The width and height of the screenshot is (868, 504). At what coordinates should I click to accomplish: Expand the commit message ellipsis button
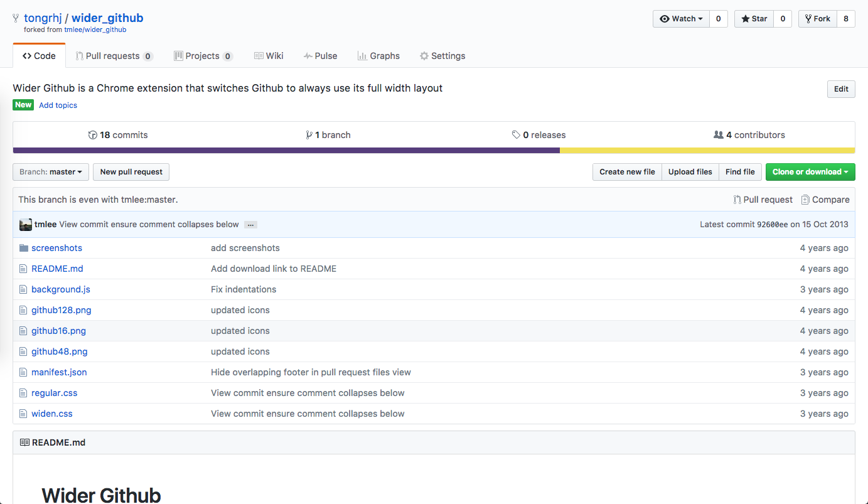250,225
